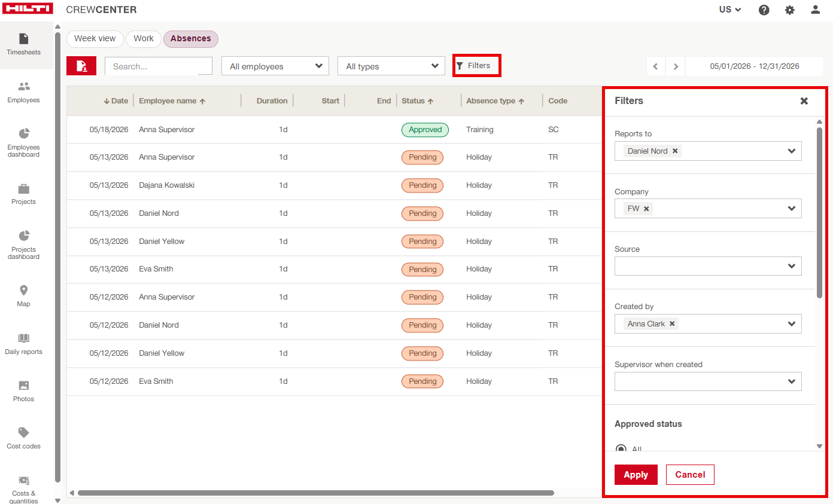Go to the next date range arrow
The width and height of the screenshot is (833, 504).
click(x=676, y=66)
